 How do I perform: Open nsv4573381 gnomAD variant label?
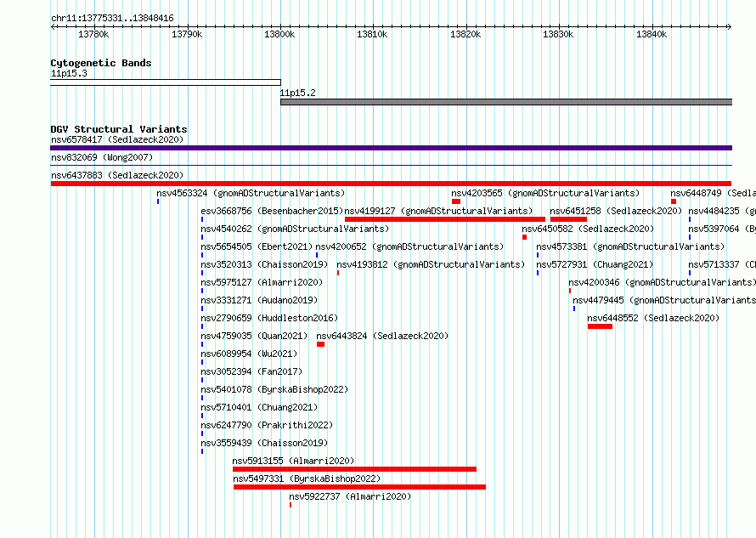pos(630,246)
